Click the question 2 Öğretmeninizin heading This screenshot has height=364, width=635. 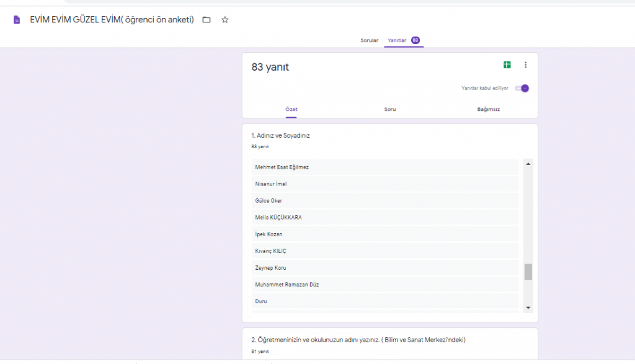[358, 340]
